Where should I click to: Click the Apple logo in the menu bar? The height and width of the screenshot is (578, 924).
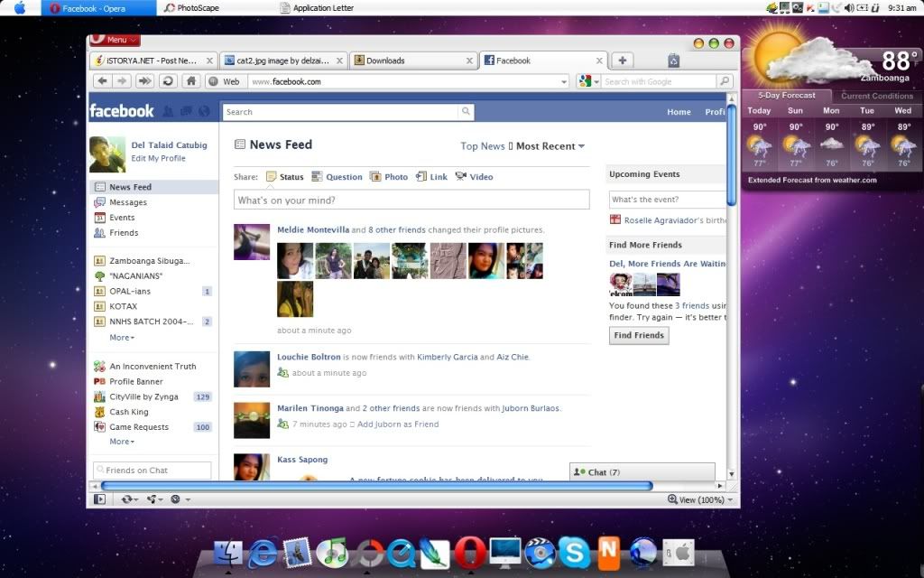[20, 7]
